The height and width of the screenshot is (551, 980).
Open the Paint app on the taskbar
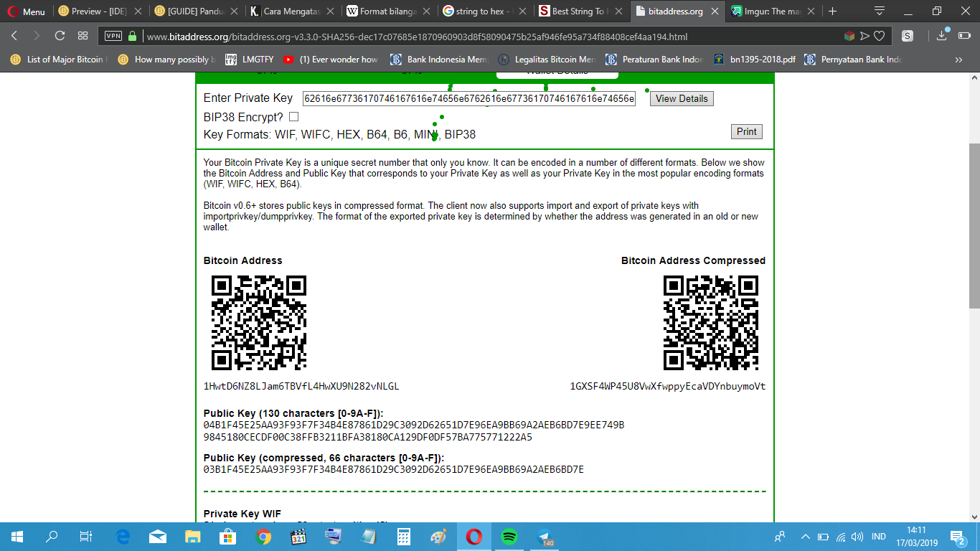pyautogui.click(x=438, y=536)
